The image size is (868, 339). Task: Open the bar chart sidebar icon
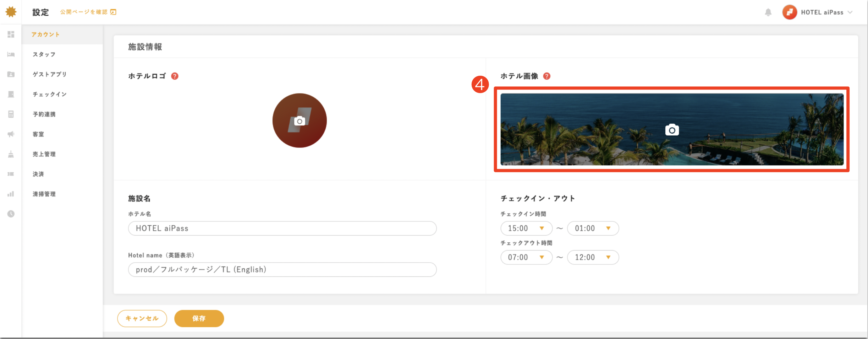pyautogui.click(x=11, y=194)
